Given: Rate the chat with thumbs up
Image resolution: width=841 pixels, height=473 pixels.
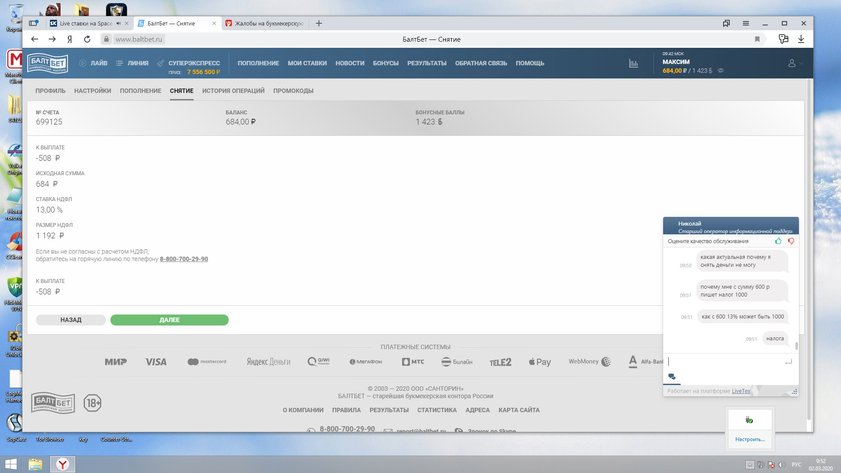Looking at the screenshot, I should [778, 241].
